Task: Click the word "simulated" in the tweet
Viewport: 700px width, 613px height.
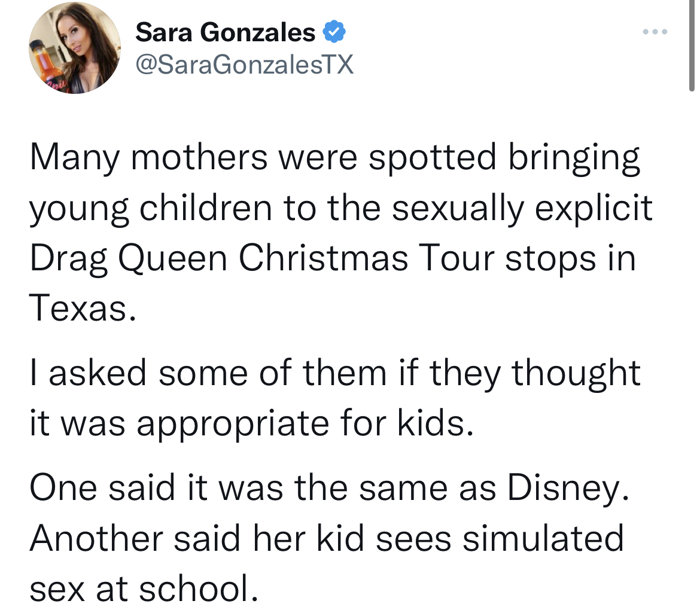Action: point(543,538)
